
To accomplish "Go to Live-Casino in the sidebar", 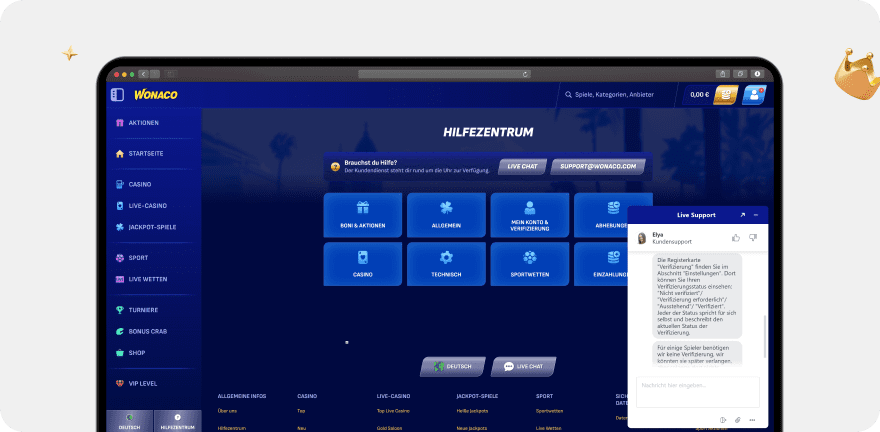I will (147, 206).
